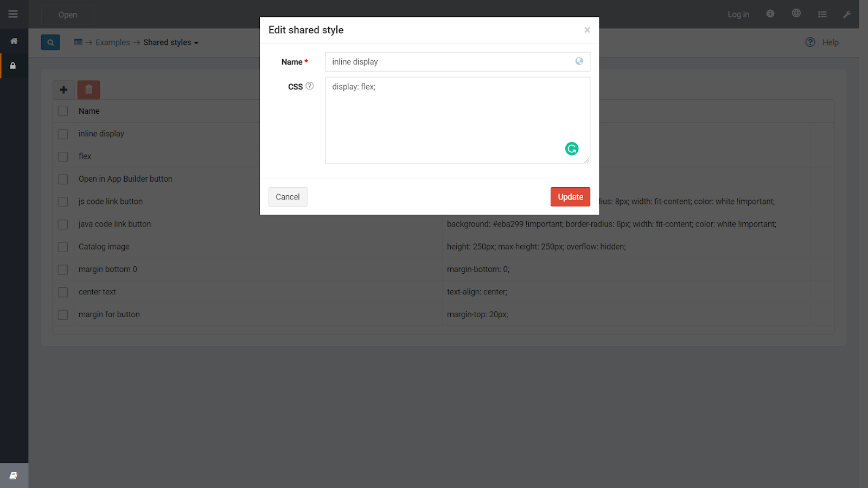This screenshot has width=868, height=488.
Task: Click the CSS textarea resize handle
Action: tap(586, 160)
